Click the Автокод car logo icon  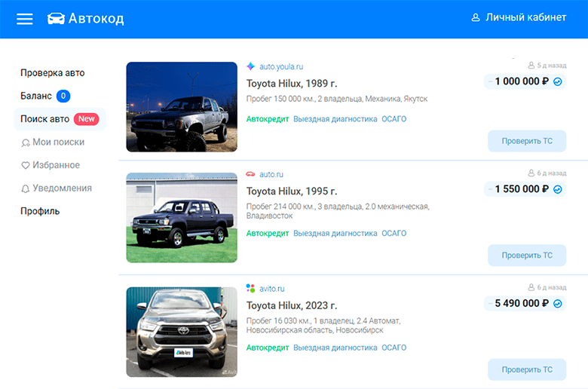click(x=56, y=18)
